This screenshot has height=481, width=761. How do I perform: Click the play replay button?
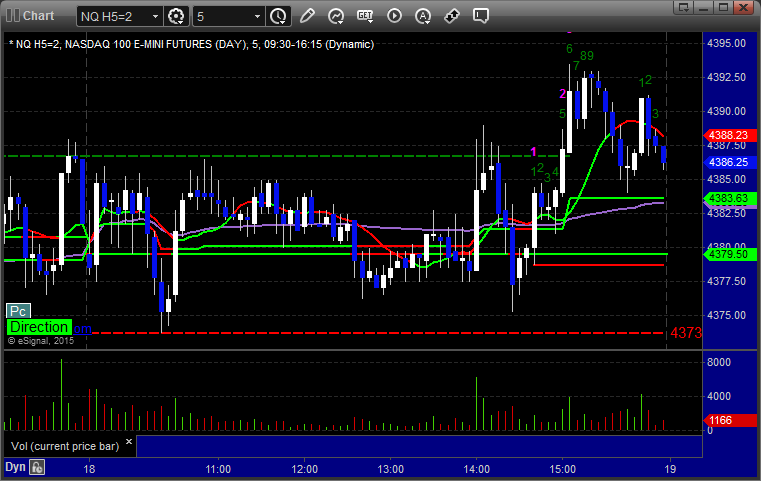pyautogui.click(x=394, y=16)
